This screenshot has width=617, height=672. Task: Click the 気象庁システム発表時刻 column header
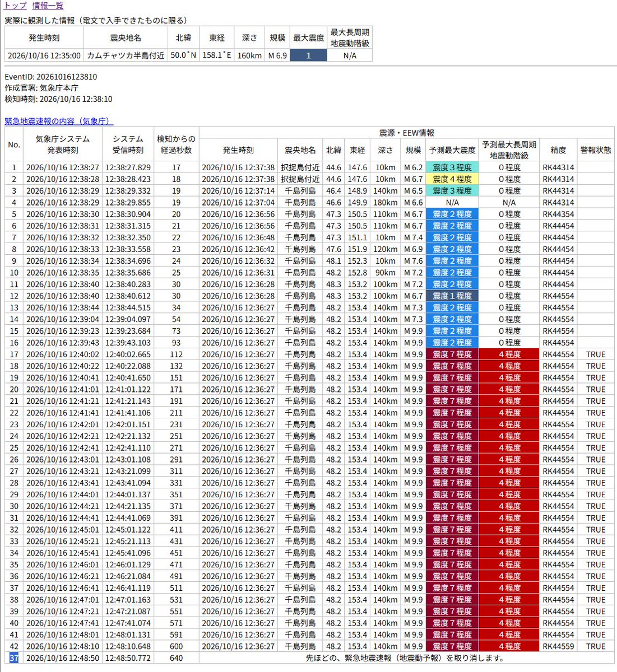[63, 144]
